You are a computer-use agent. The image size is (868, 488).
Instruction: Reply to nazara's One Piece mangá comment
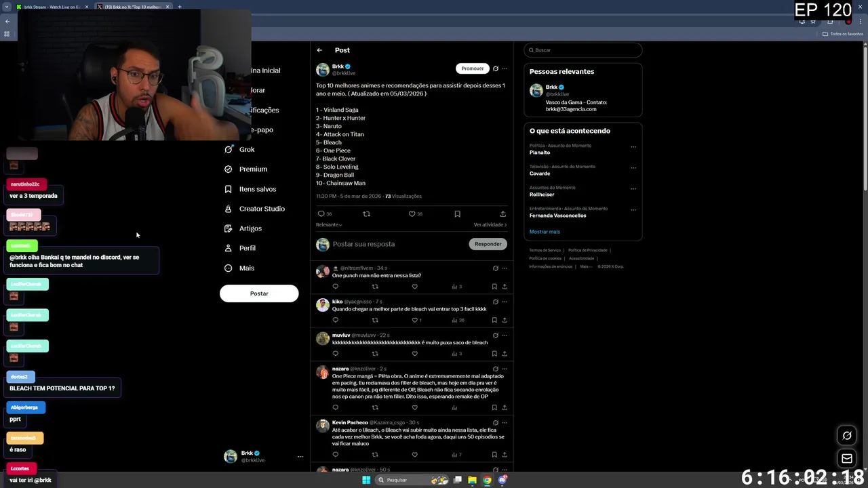point(335,407)
